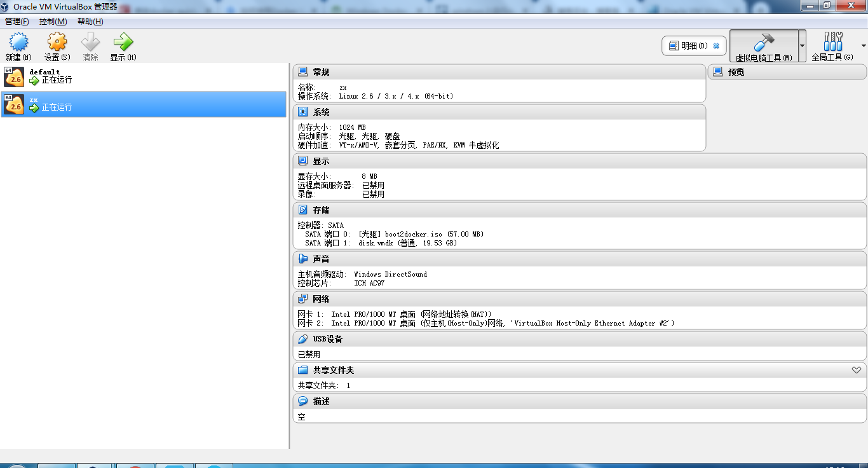Collapse the 共享文件夹 section chevron
This screenshot has height=468, width=868.
tap(857, 370)
